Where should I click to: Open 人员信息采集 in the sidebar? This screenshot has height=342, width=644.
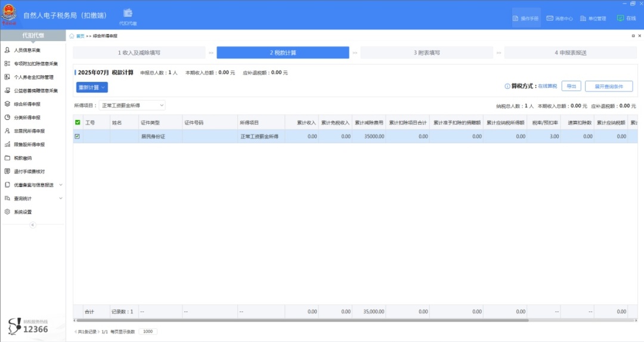tap(27, 50)
